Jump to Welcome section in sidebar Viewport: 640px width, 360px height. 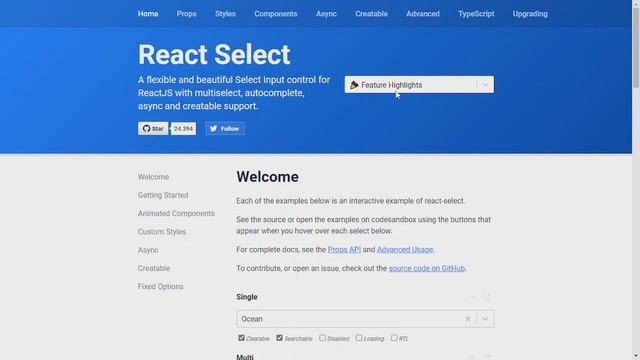pyautogui.click(x=153, y=177)
